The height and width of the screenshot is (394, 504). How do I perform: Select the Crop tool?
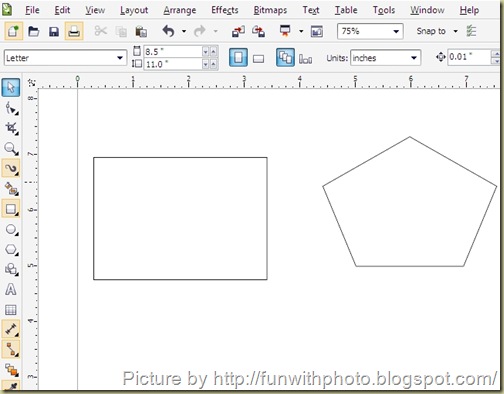point(11,128)
